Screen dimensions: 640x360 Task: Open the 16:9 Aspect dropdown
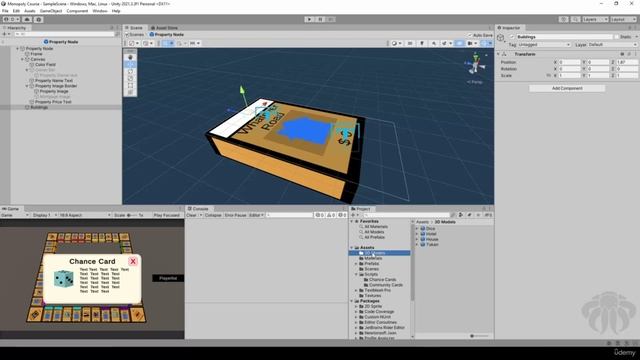85,215
